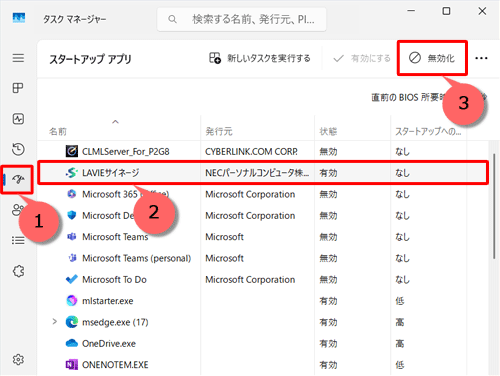Open the App history page icon
This screenshot has height=376, width=500.
[18, 149]
